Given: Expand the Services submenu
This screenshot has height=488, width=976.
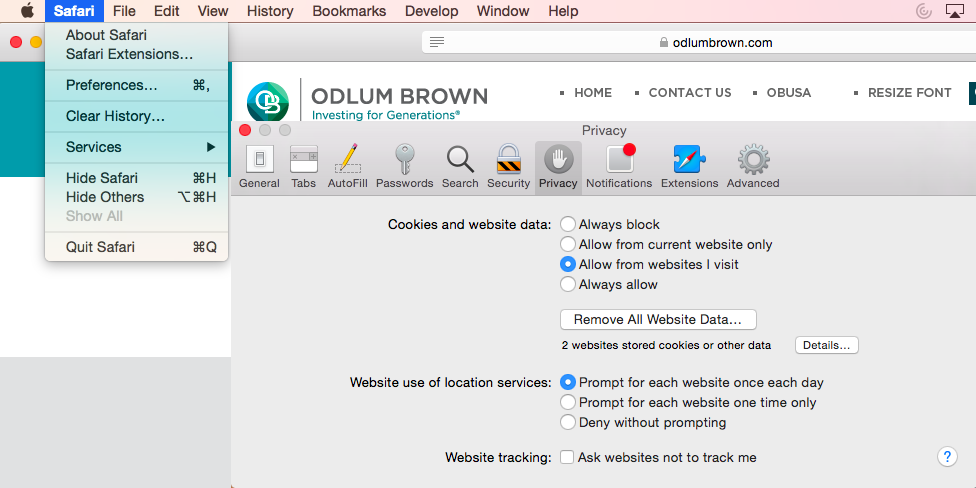Looking at the screenshot, I should click(137, 147).
